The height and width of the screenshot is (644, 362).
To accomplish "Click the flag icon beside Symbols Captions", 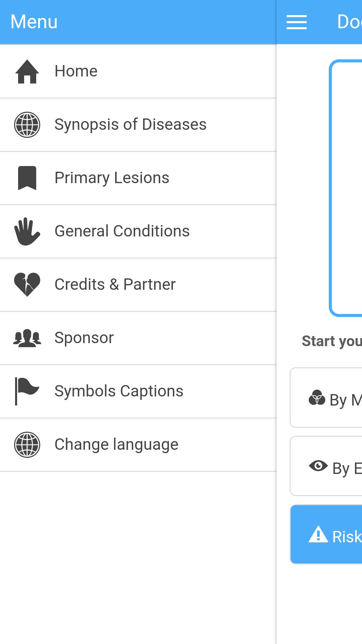I will tap(27, 391).
